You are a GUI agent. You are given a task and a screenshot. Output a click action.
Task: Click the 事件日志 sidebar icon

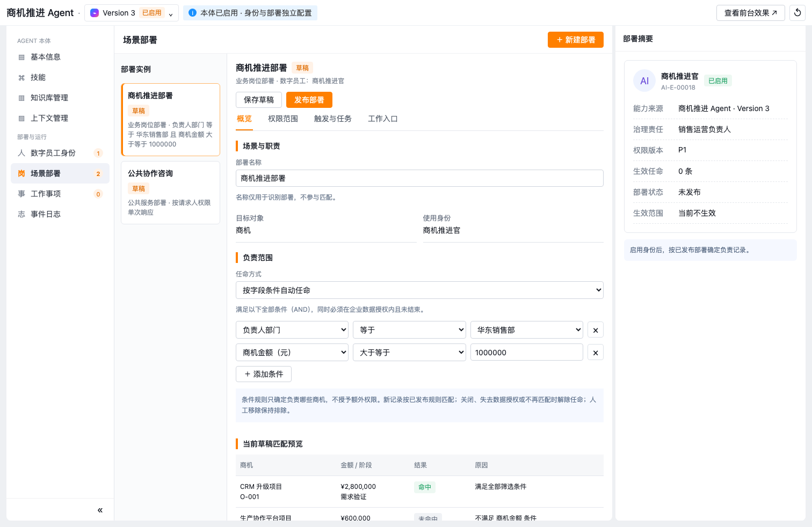tap(21, 214)
